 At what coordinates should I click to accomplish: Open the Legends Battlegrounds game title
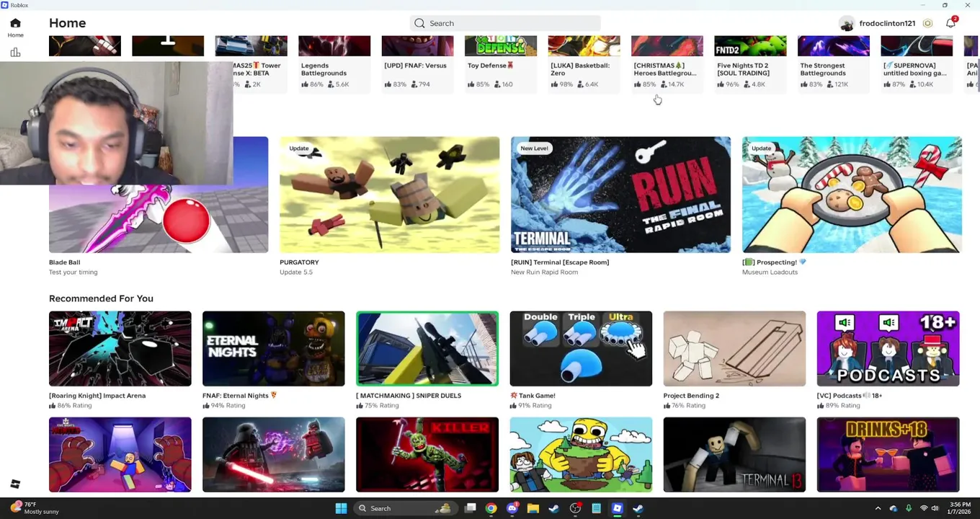[x=324, y=69]
